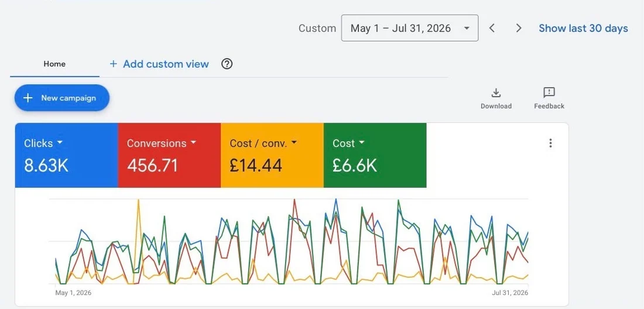Open chart card three-dot options menu
Viewport: 644px width, 309px height.
click(550, 143)
